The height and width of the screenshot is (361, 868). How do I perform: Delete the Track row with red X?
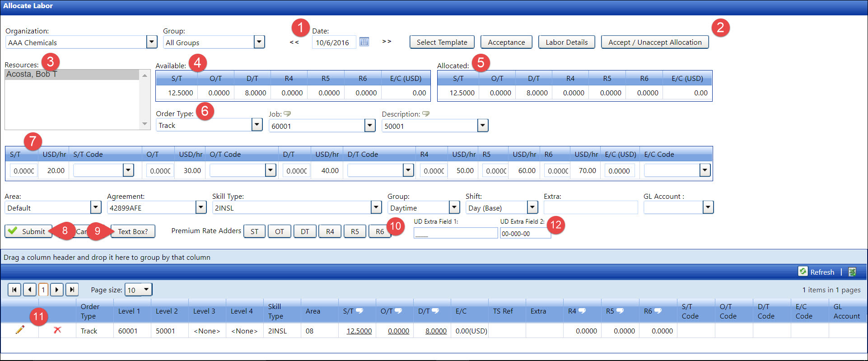pyautogui.click(x=57, y=330)
